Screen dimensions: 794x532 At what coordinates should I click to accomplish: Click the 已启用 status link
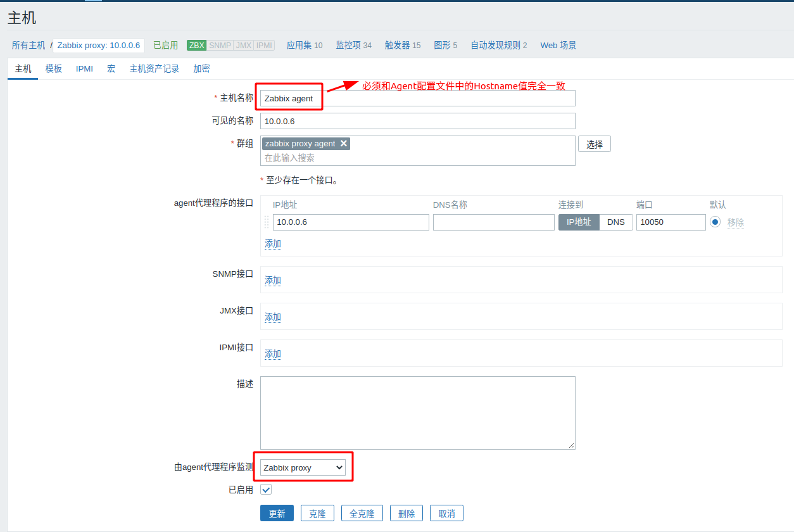point(166,46)
